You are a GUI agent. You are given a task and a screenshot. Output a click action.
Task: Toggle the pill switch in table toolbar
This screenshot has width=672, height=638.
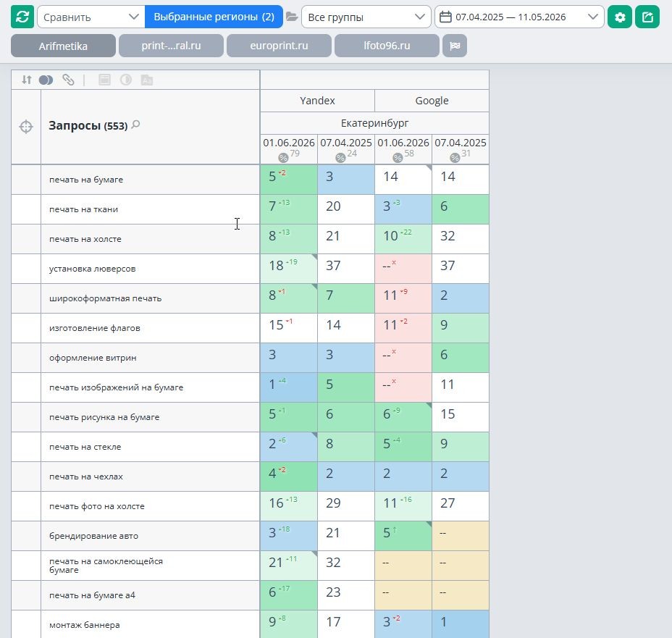pos(46,80)
